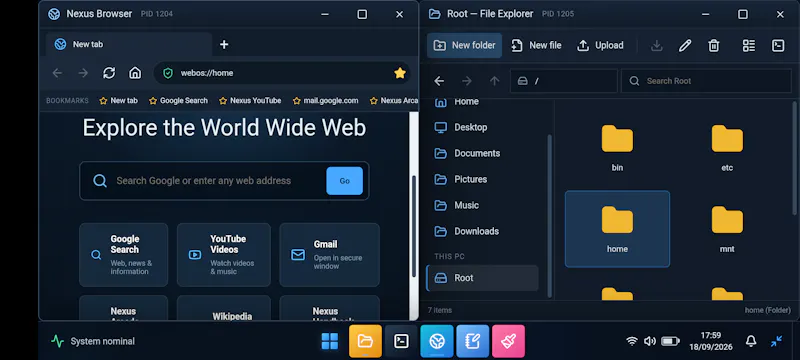The height and width of the screenshot is (360, 800).
Task: Select Documents in File Explorer sidebar
Action: (482, 153)
